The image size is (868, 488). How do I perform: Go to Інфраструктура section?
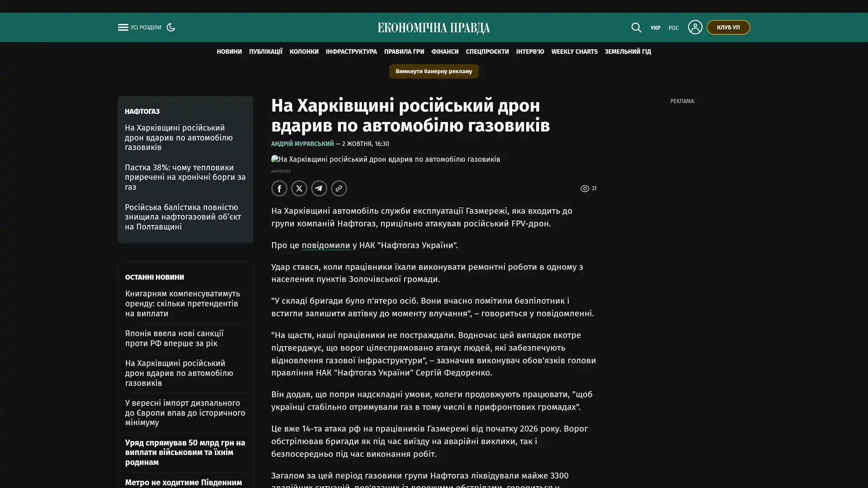coord(351,52)
